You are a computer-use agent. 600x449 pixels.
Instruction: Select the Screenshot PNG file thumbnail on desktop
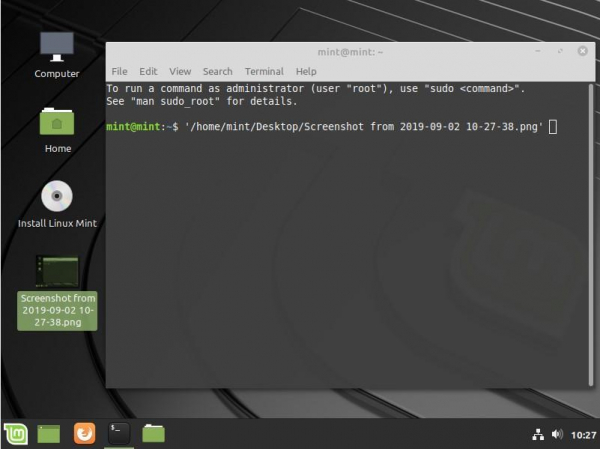tap(57, 271)
